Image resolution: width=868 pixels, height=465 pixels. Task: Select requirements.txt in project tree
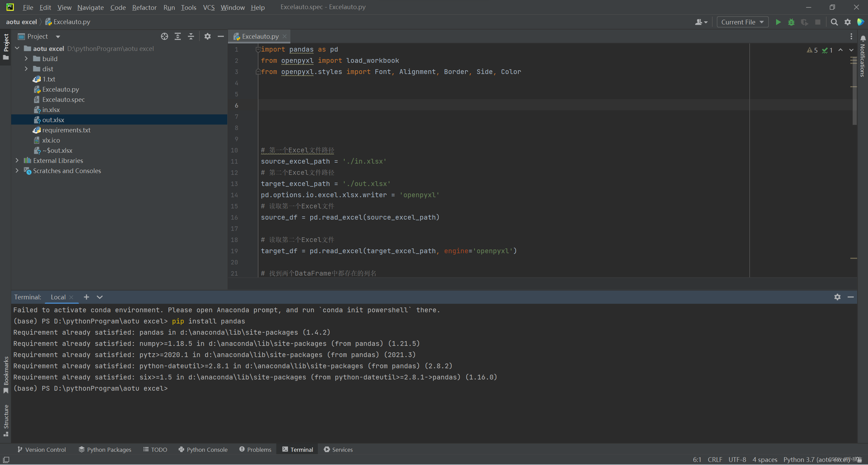[x=66, y=130]
